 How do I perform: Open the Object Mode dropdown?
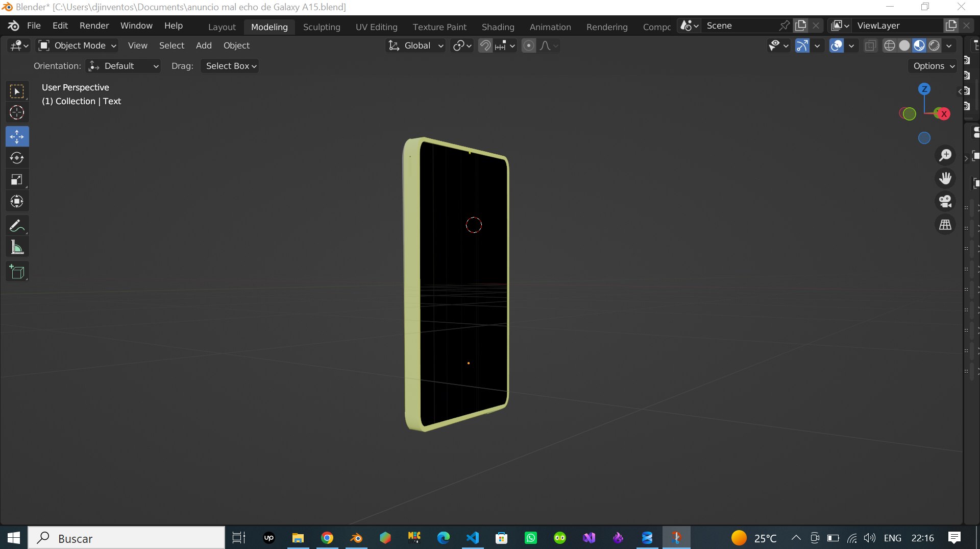[x=78, y=45]
